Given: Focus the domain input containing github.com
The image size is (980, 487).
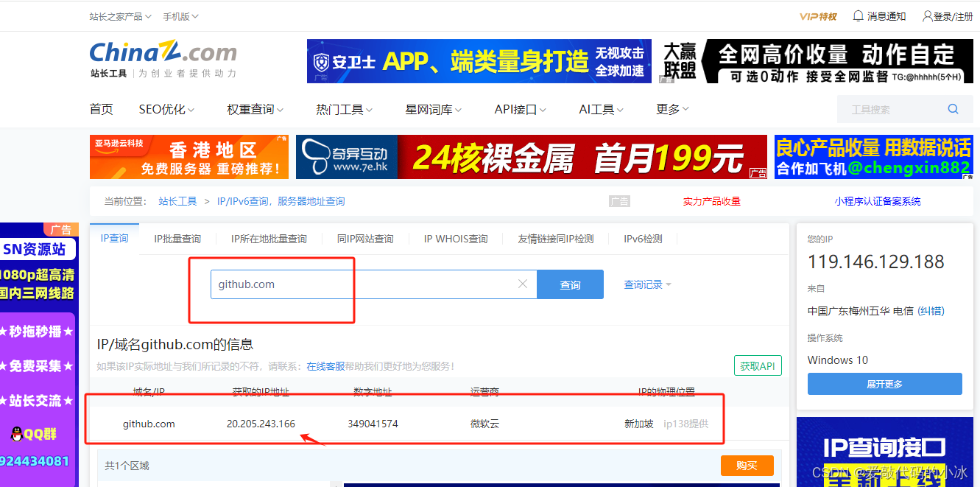Looking at the screenshot, I should click(x=374, y=284).
